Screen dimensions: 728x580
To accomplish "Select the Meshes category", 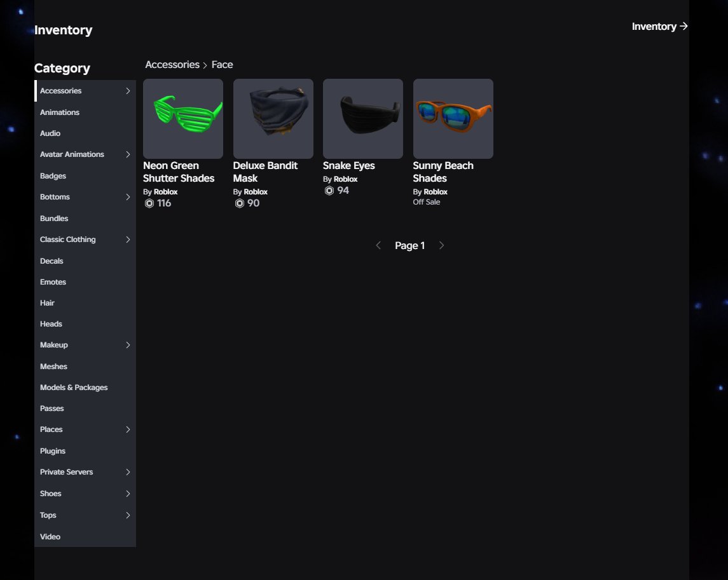I will point(85,367).
